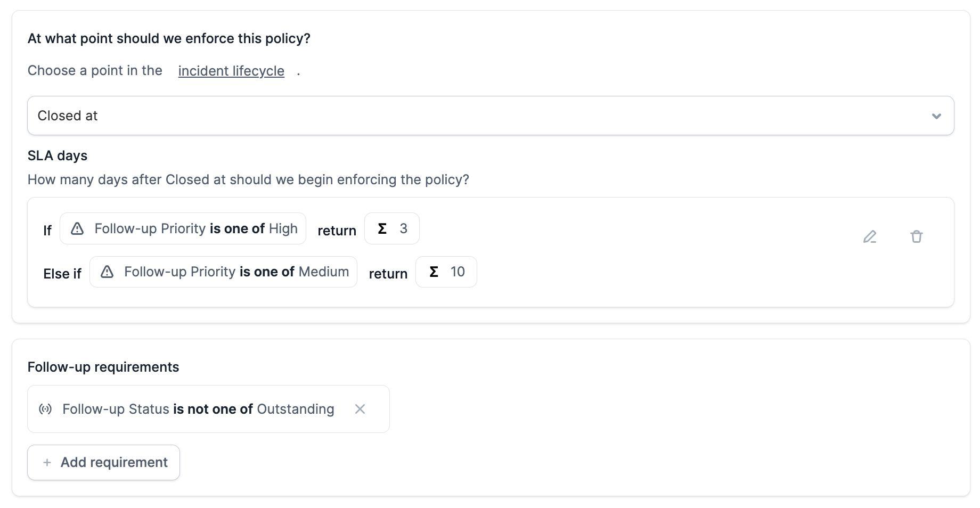Screen dimensions: 980x508
Task: Open the incident lifecycle link
Action: [231, 71]
